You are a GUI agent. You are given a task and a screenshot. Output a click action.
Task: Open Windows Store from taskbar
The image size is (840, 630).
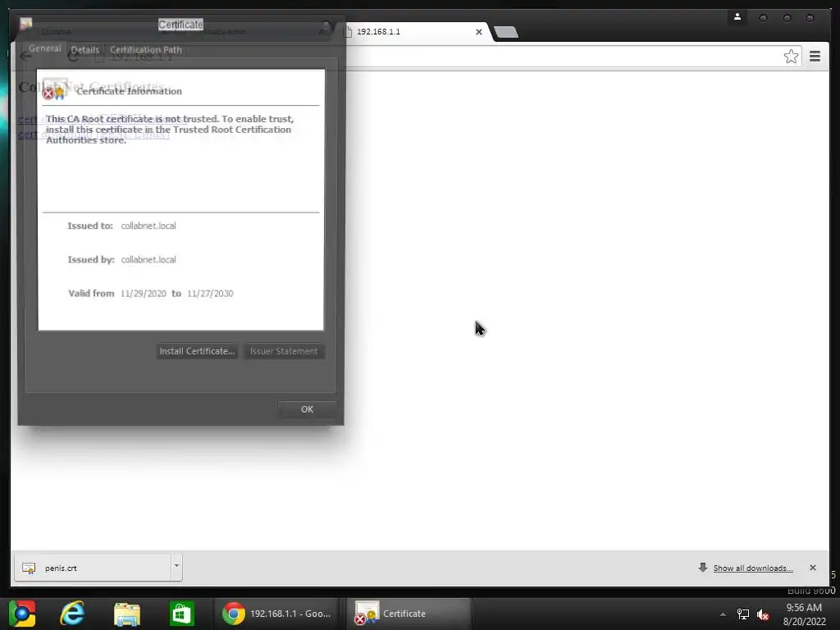[181, 614]
